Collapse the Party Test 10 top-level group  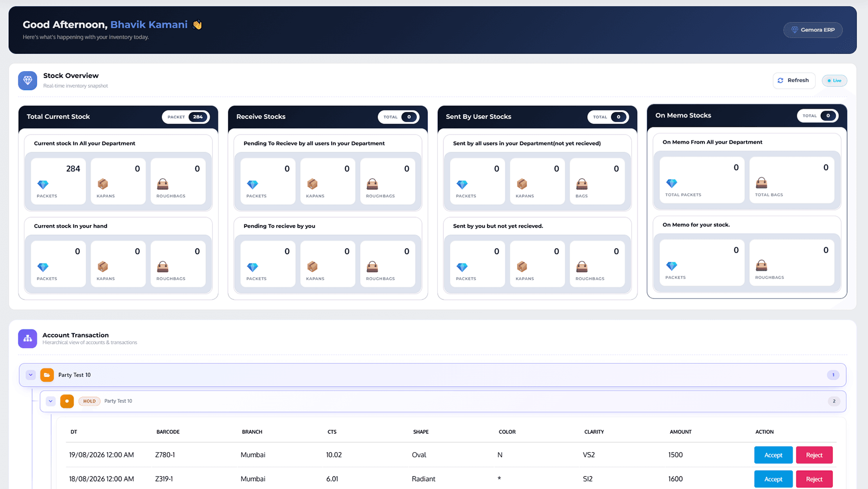31,375
